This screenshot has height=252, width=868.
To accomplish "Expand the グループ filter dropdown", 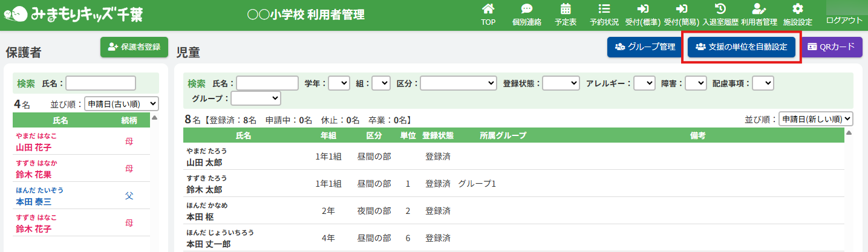I will click(x=256, y=98).
